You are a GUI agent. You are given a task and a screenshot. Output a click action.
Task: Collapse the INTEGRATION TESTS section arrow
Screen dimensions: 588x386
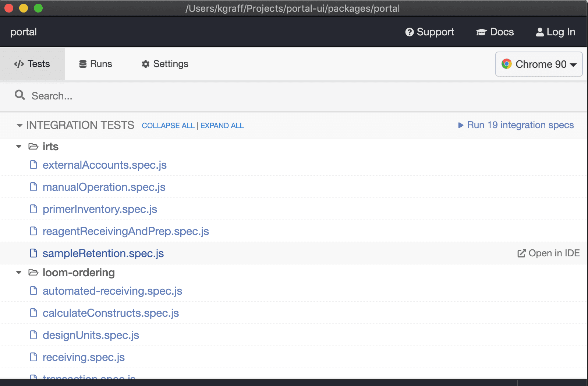click(20, 126)
